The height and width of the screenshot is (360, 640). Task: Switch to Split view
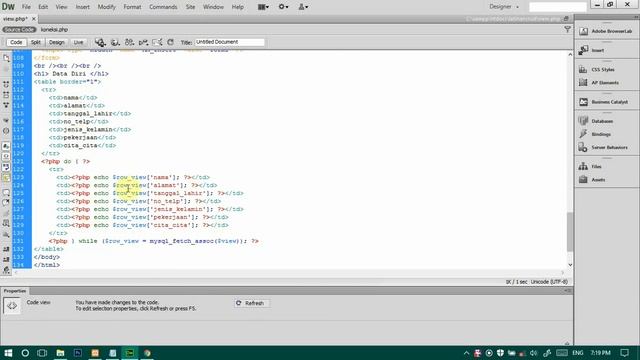36,42
